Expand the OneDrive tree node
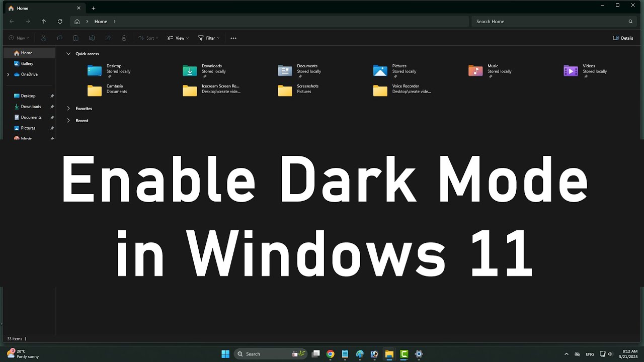 (8, 74)
